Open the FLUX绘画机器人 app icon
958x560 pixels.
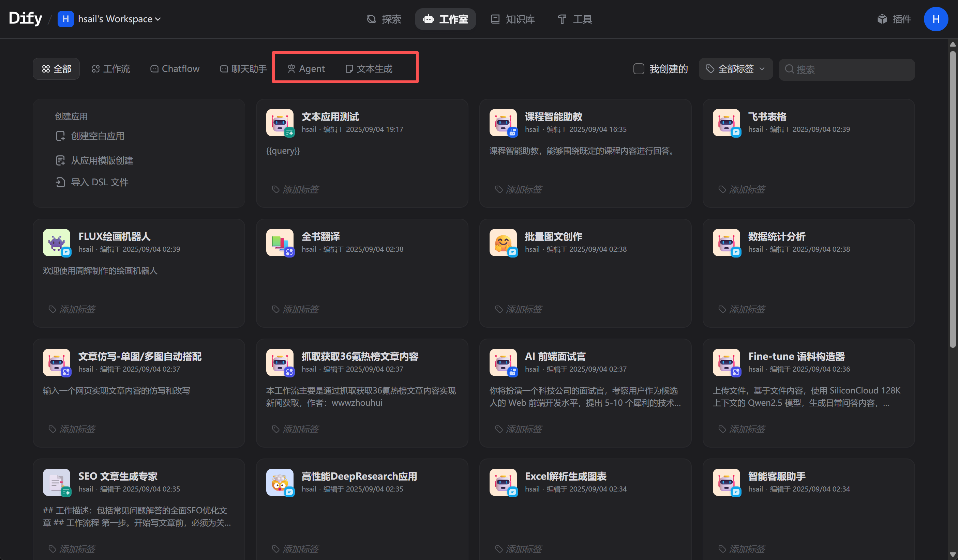57,243
